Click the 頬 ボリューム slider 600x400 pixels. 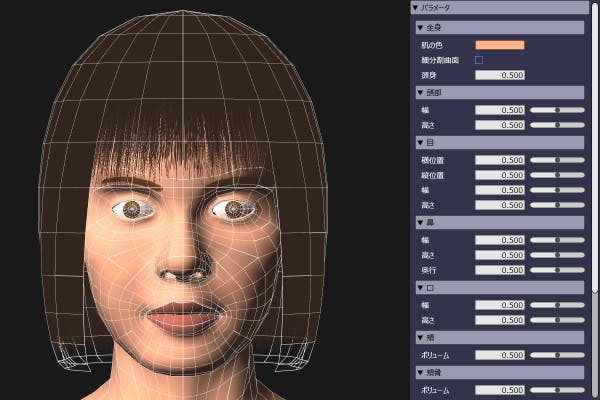(557, 355)
